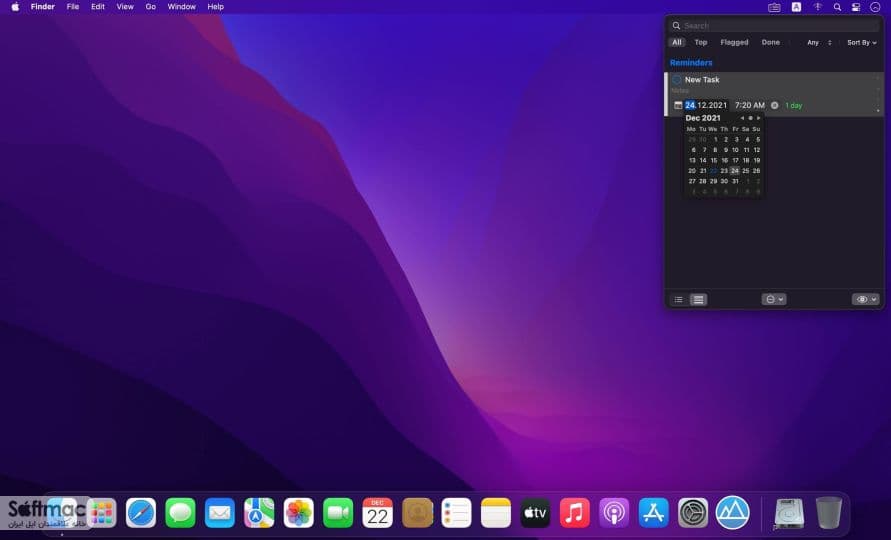Viewport: 891px width, 540px height.
Task: Select the Top filter tab
Action: 701,43
